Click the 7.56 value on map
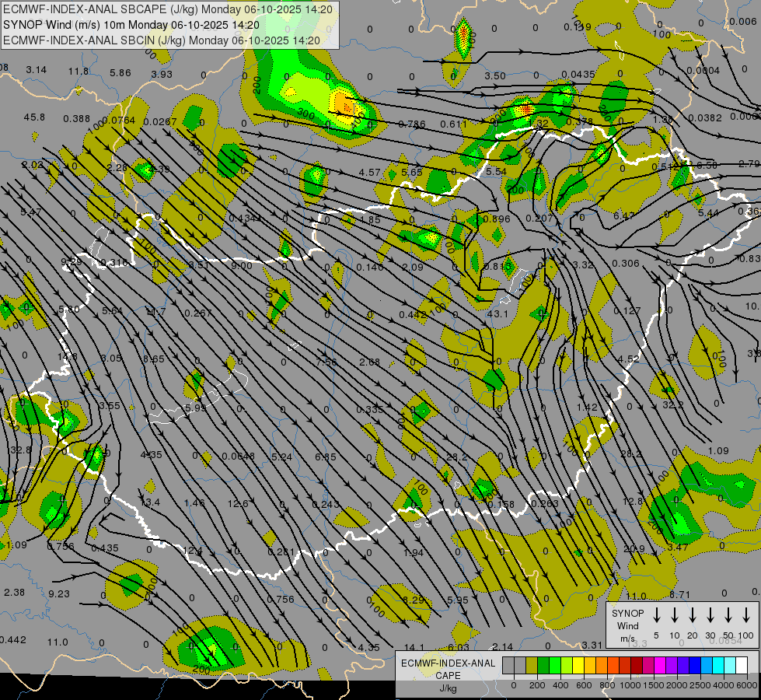Image resolution: width=761 pixels, height=700 pixels. pos(326,362)
